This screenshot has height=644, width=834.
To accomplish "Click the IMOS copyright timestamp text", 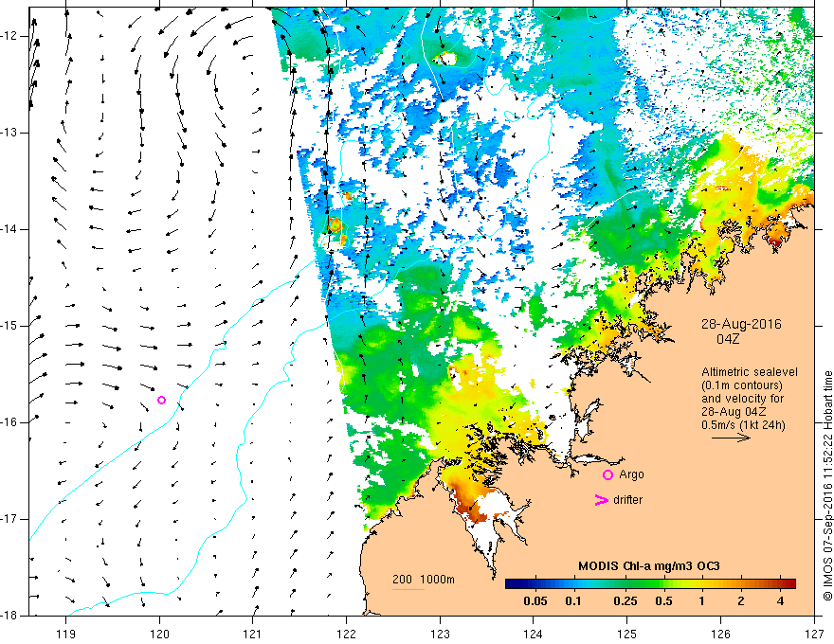I will point(827,486).
